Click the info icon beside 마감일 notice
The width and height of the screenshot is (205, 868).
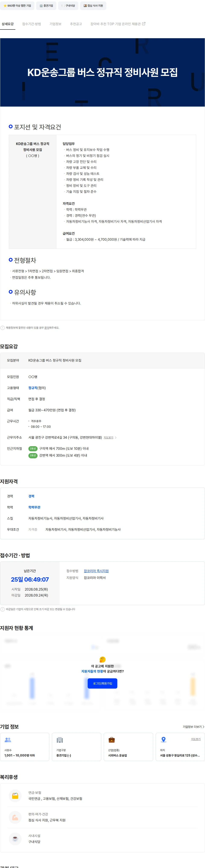3,609
